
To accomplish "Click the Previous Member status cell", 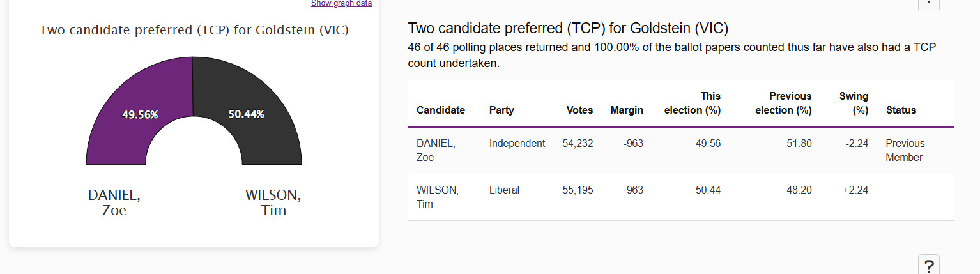I will [x=905, y=150].
